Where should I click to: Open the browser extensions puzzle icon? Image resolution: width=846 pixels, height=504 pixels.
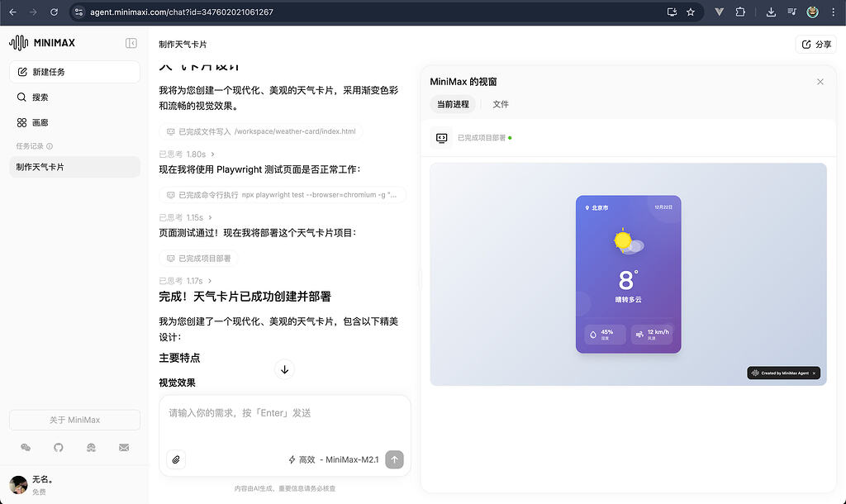click(740, 12)
